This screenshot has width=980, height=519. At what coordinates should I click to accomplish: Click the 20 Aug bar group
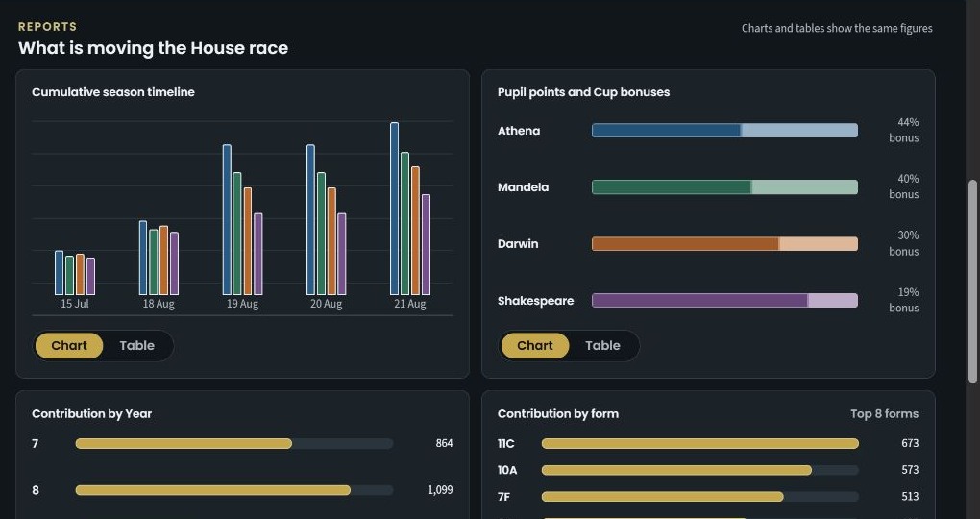click(x=327, y=219)
